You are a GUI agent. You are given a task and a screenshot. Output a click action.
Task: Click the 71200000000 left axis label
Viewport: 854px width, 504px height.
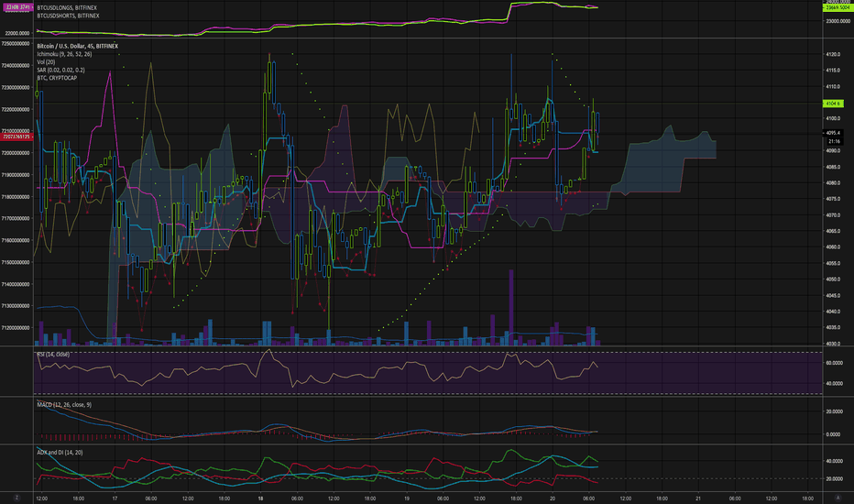16,328
